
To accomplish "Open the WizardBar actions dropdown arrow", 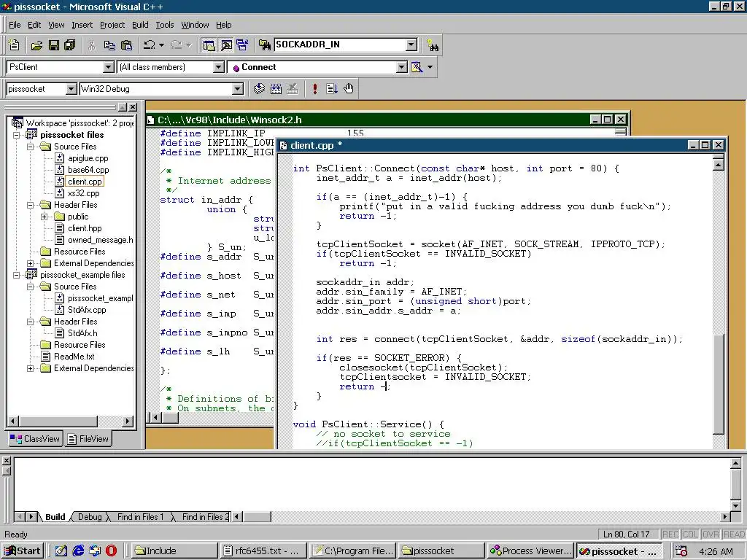I will coord(430,67).
